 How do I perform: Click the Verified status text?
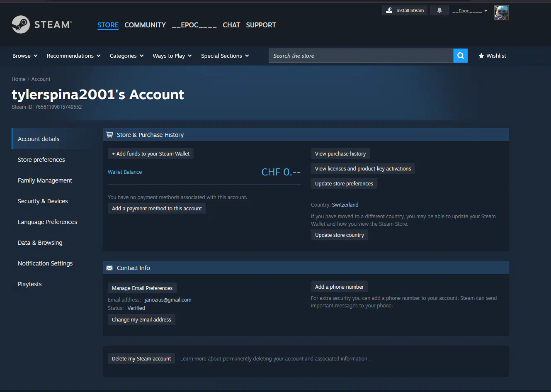click(x=136, y=308)
